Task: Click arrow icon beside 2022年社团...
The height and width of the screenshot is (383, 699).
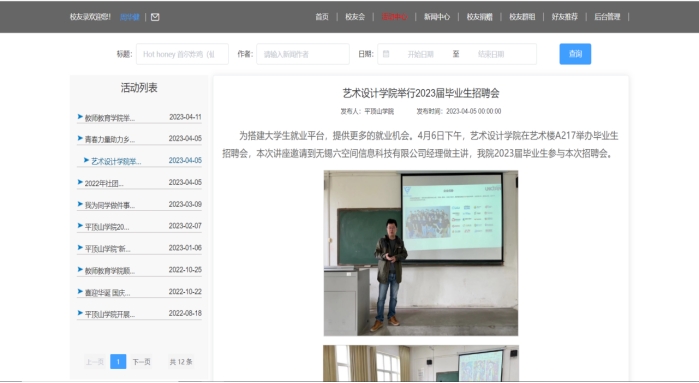Action: click(x=80, y=182)
